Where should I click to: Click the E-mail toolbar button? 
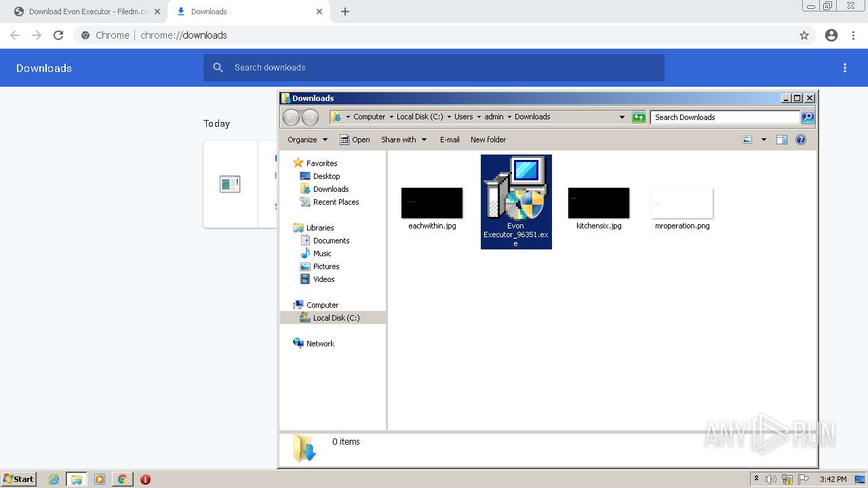450,140
